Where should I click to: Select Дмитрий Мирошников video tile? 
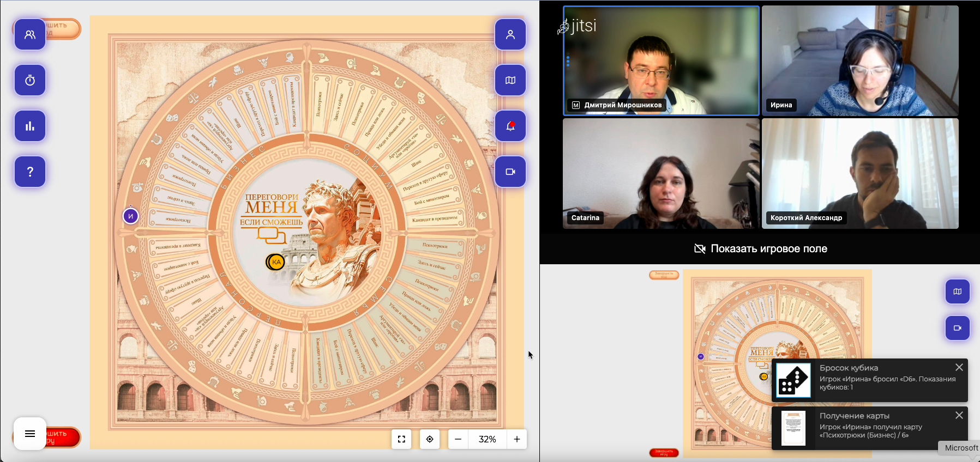click(x=661, y=60)
